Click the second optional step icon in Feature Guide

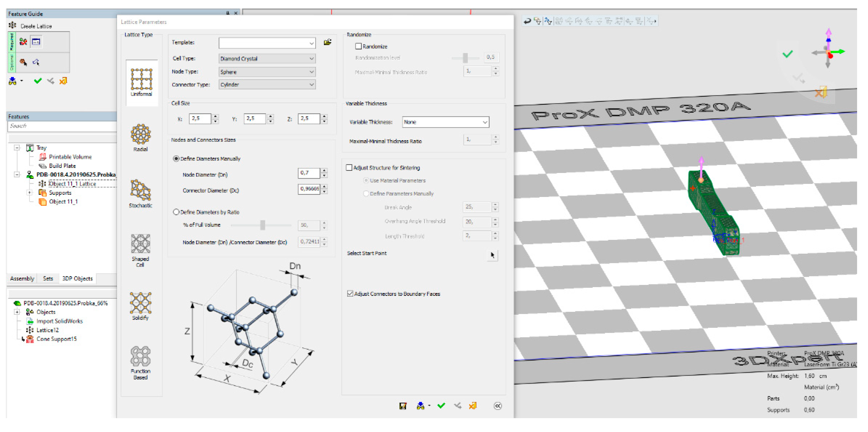pyautogui.click(x=36, y=62)
